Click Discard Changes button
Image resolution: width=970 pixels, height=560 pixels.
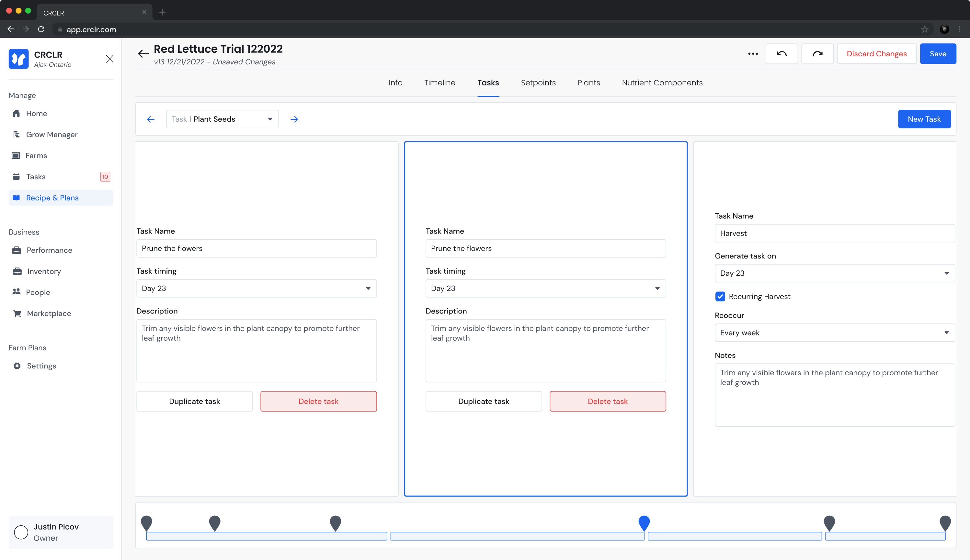pos(876,54)
